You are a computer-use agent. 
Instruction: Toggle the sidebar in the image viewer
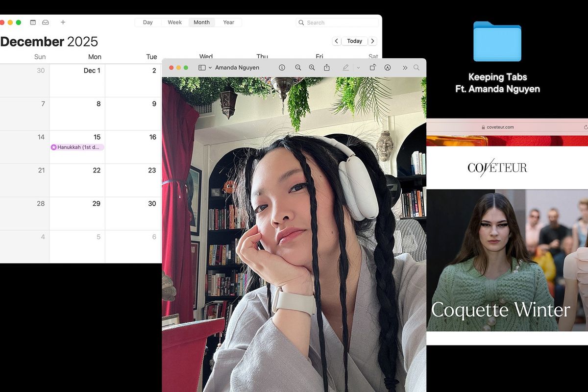click(x=201, y=68)
